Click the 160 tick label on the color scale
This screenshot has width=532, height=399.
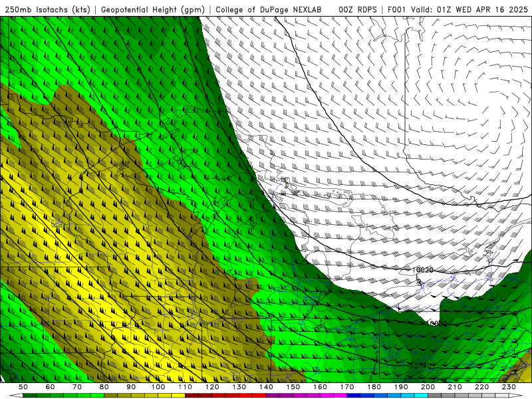pyautogui.click(x=320, y=387)
